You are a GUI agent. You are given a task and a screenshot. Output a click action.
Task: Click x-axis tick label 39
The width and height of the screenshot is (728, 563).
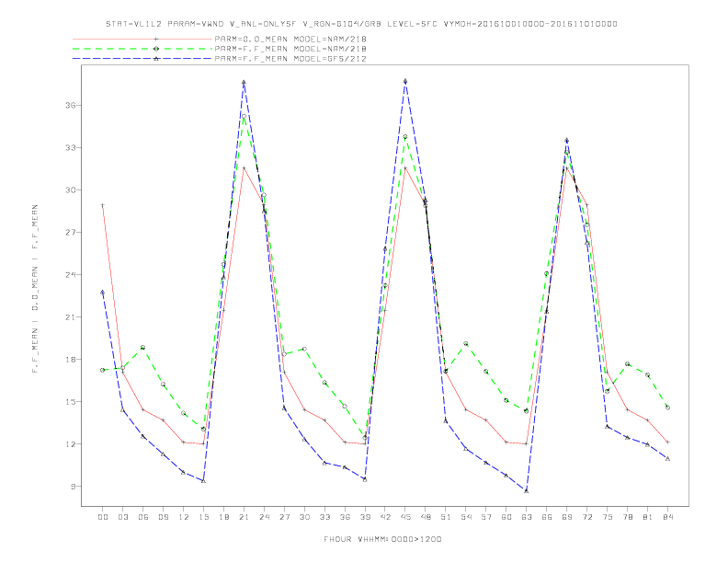[365, 517]
